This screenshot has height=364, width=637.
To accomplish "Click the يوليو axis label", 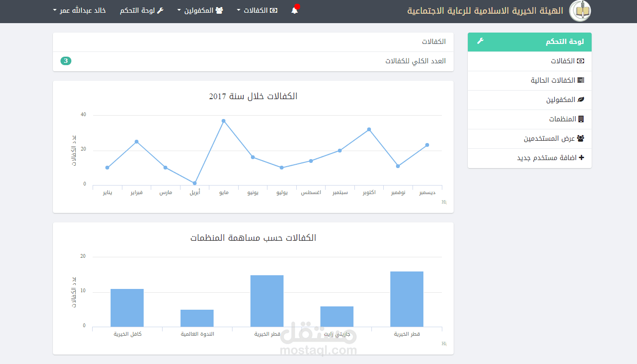I will [282, 193].
